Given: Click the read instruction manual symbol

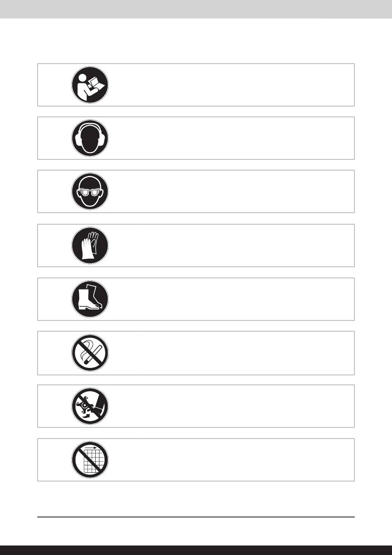Looking at the screenshot, I should (90, 85).
